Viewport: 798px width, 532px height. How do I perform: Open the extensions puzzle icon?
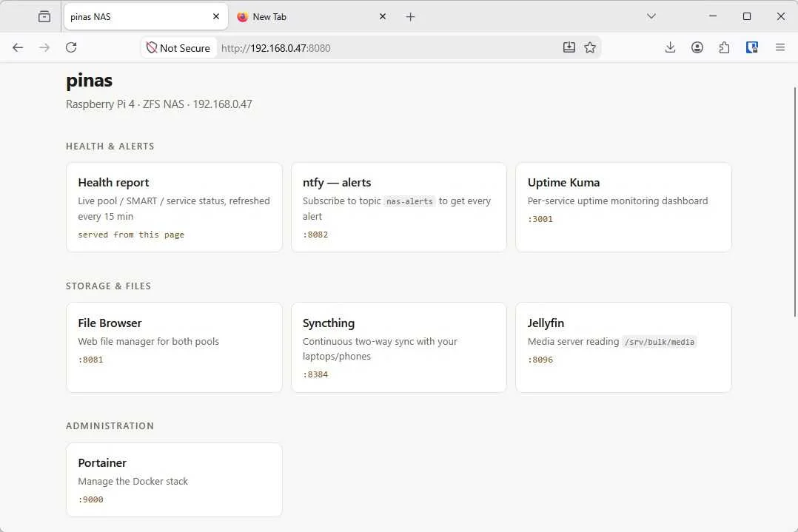pyautogui.click(x=724, y=47)
